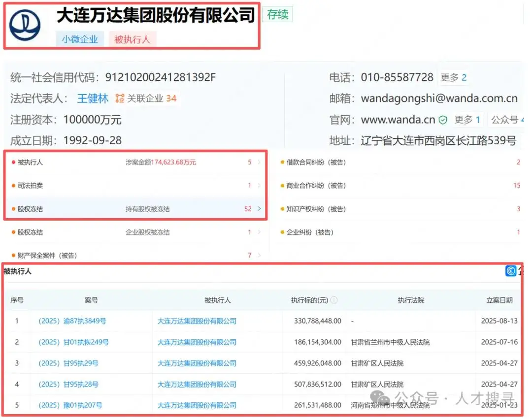Click 大连万达集团股份有限公司 link in row 3
The height and width of the screenshot is (420, 532).
point(197,363)
